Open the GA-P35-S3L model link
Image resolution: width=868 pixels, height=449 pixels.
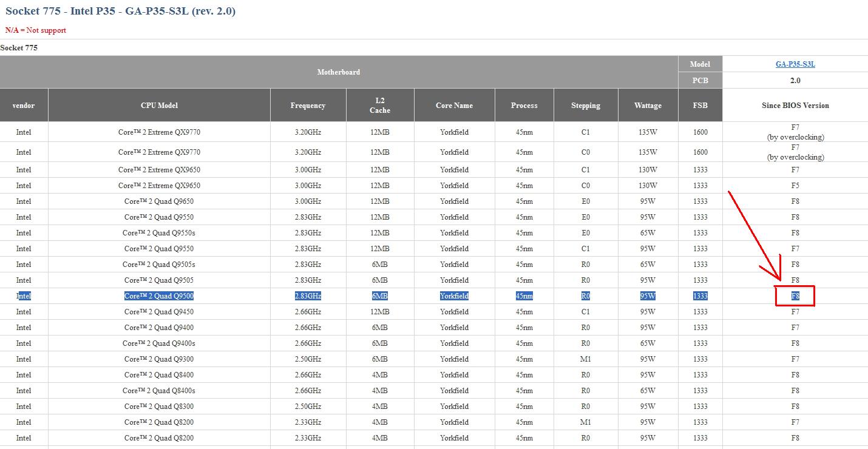(795, 64)
